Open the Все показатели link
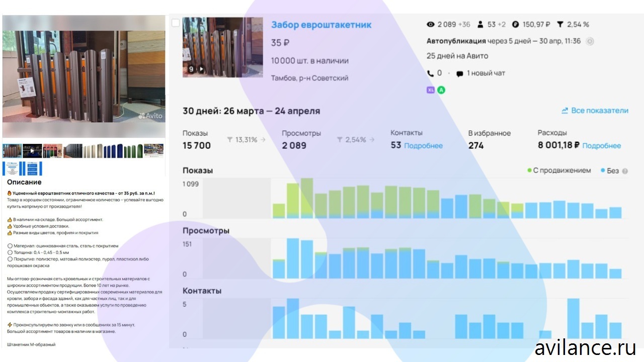 pyautogui.click(x=600, y=111)
